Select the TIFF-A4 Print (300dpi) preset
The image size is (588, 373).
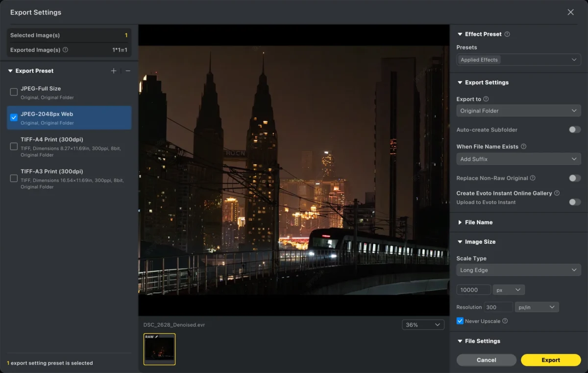69,146
